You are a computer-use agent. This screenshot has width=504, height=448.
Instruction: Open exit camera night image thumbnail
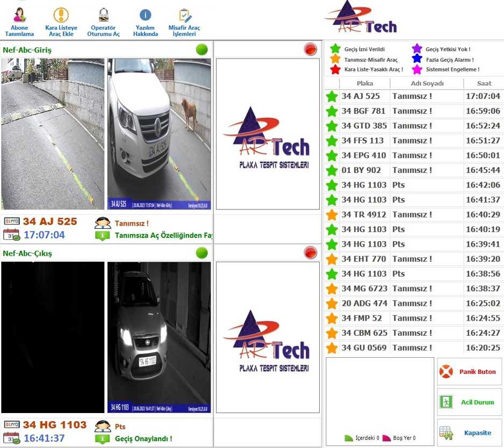(x=159, y=337)
